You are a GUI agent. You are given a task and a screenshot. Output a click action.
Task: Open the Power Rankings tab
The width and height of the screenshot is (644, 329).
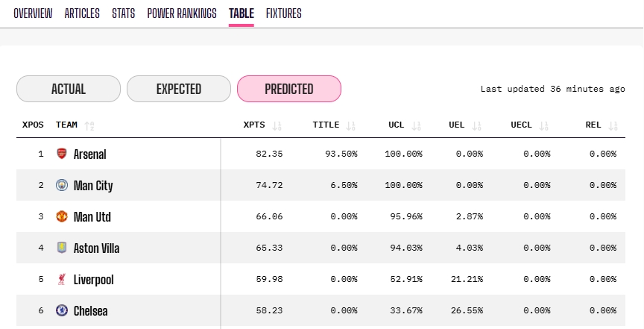(182, 13)
